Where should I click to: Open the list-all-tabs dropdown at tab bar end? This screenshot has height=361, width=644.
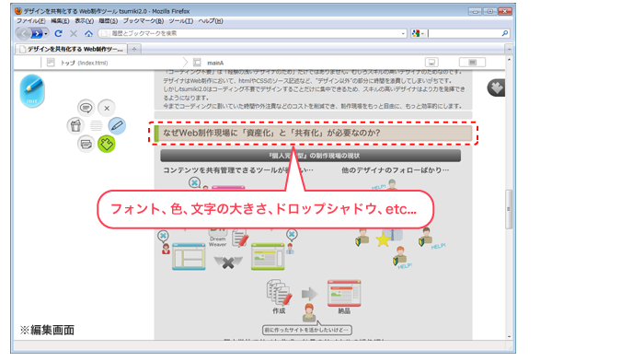509,49
